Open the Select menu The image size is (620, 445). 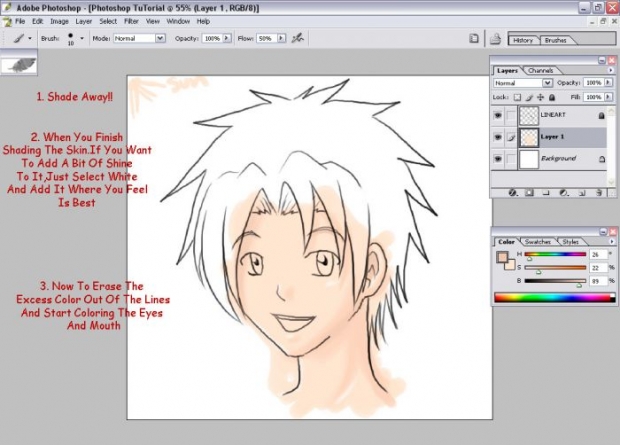(108, 21)
